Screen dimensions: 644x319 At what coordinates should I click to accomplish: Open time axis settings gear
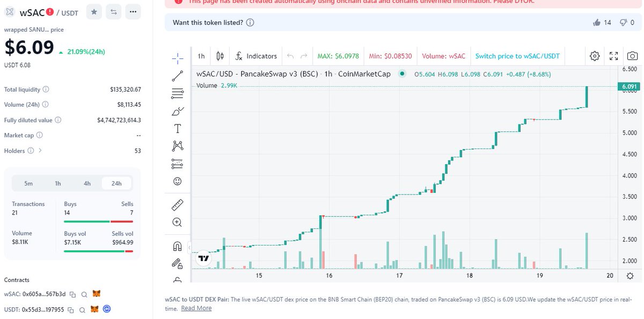pos(630,276)
